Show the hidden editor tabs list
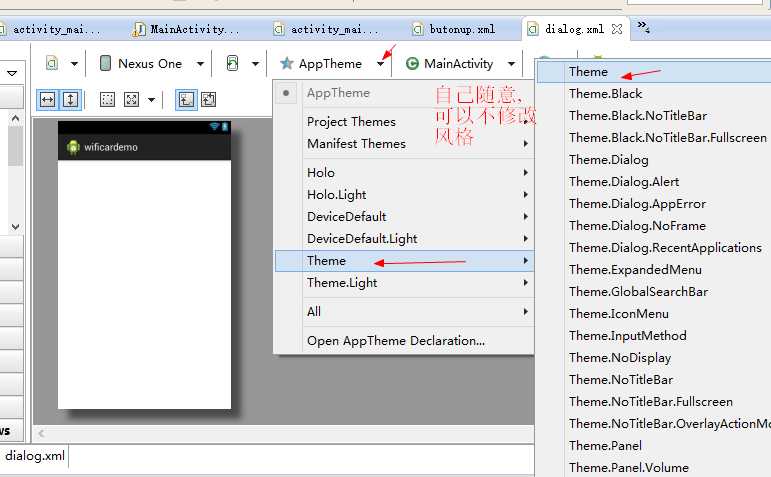The height and width of the screenshot is (477, 771). (x=644, y=27)
